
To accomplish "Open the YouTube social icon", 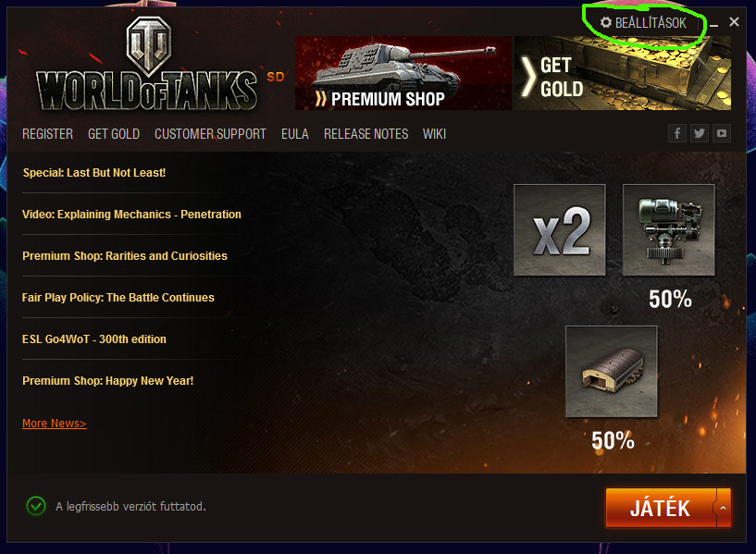I will [x=721, y=133].
